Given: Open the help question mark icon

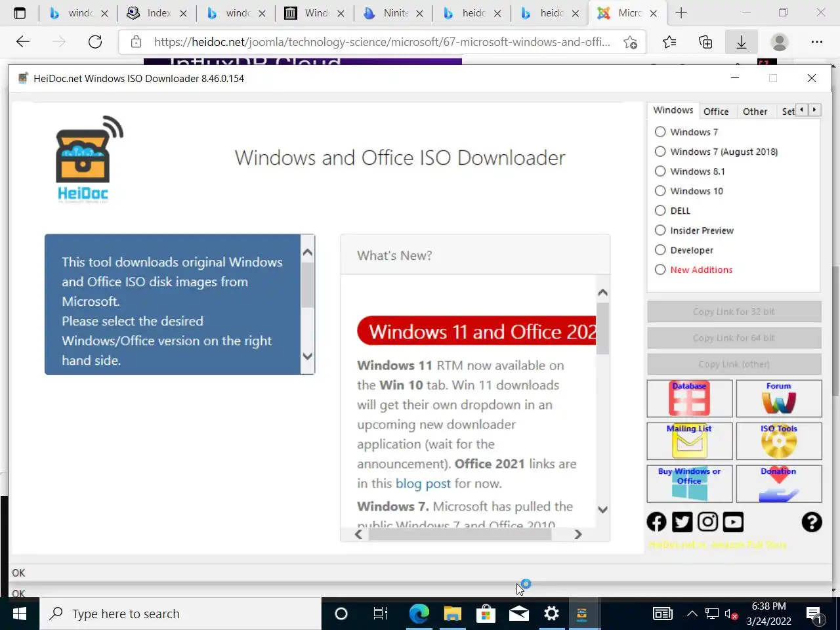Looking at the screenshot, I should pos(812,522).
